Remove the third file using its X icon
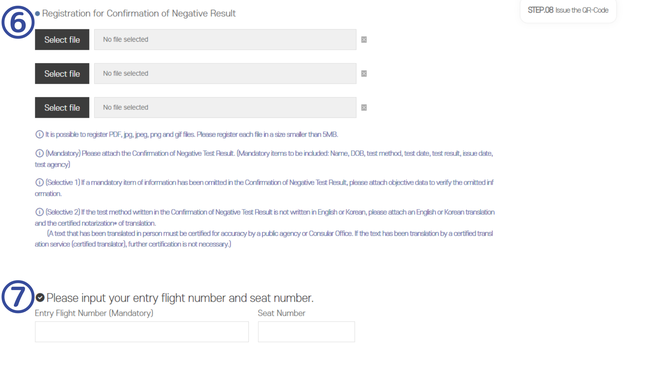650x366 pixels. (x=364, y=107)
